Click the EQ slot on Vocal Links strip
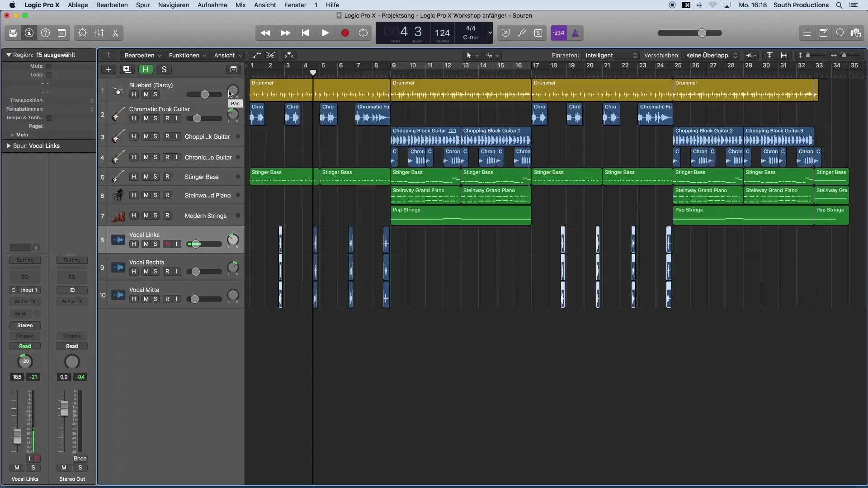Screen dimensions: 868x488 click(25, 277)
